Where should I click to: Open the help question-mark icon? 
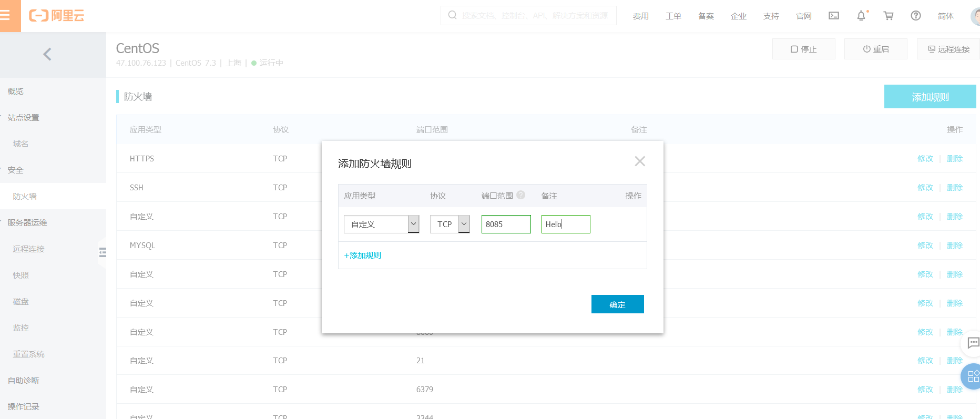click(916, 16)
